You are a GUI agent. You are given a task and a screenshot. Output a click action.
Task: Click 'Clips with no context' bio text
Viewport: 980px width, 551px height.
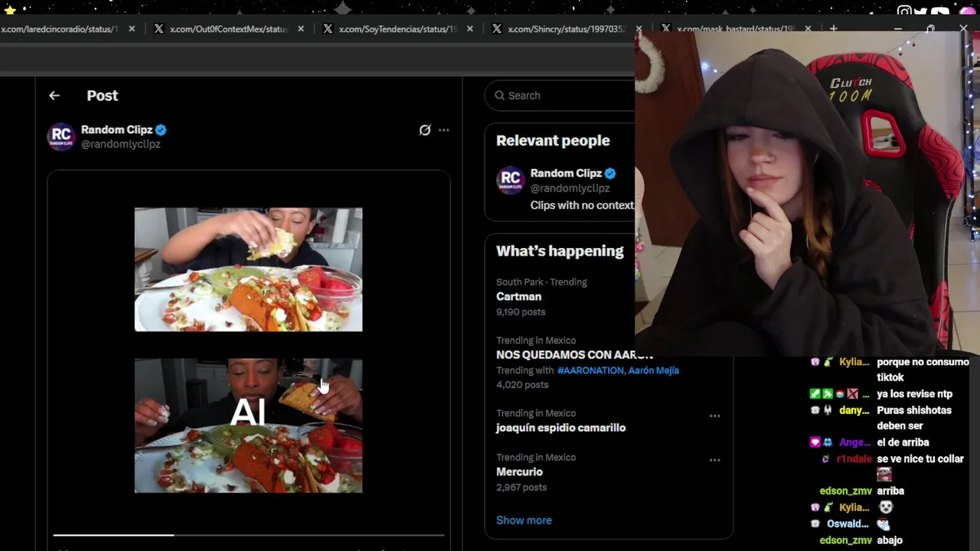[582, 206]
